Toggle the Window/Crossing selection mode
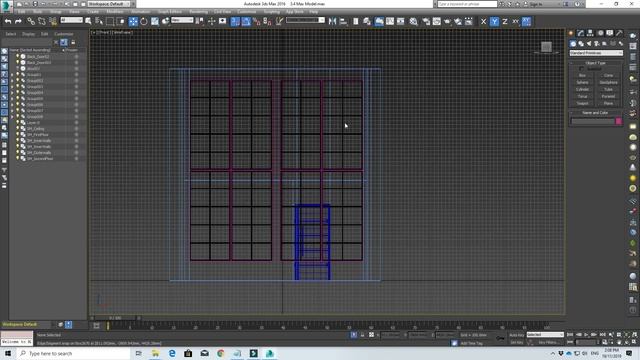The image size is (640, 360). click(x=121, y=21)
